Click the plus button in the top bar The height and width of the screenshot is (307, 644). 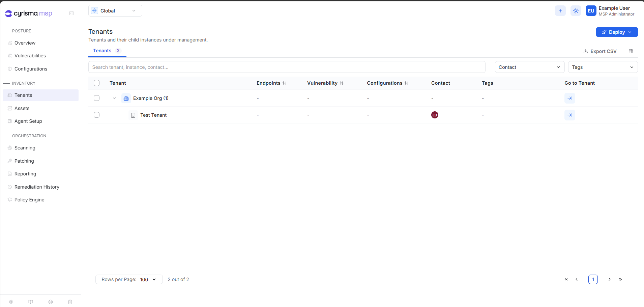tap(560, 11)
